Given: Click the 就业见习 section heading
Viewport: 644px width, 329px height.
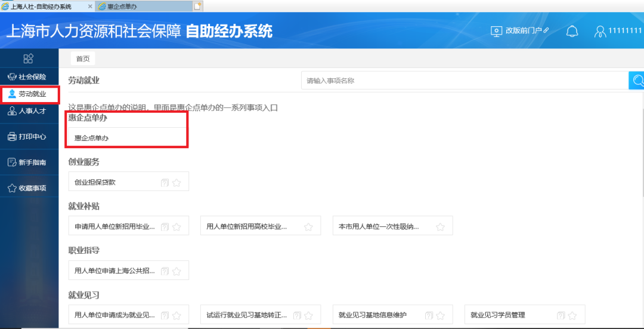Looking at the screenshot, I should click(x=84, y=295).
